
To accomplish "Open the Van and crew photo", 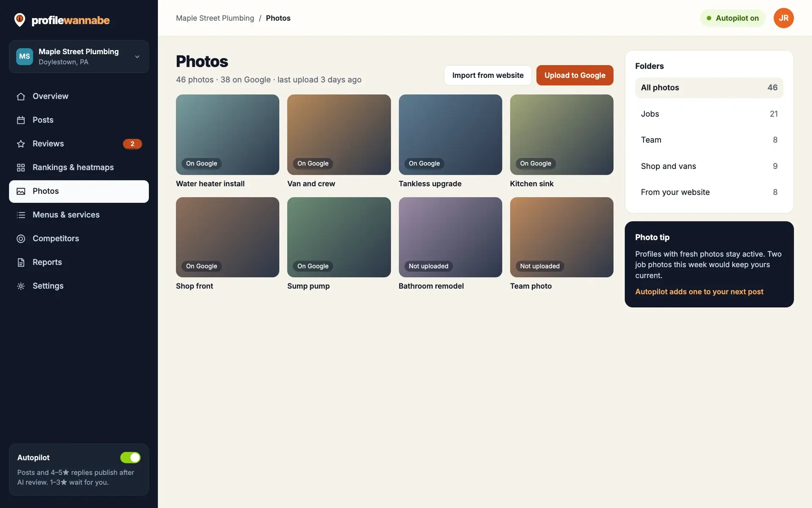I will coord(339,135).
